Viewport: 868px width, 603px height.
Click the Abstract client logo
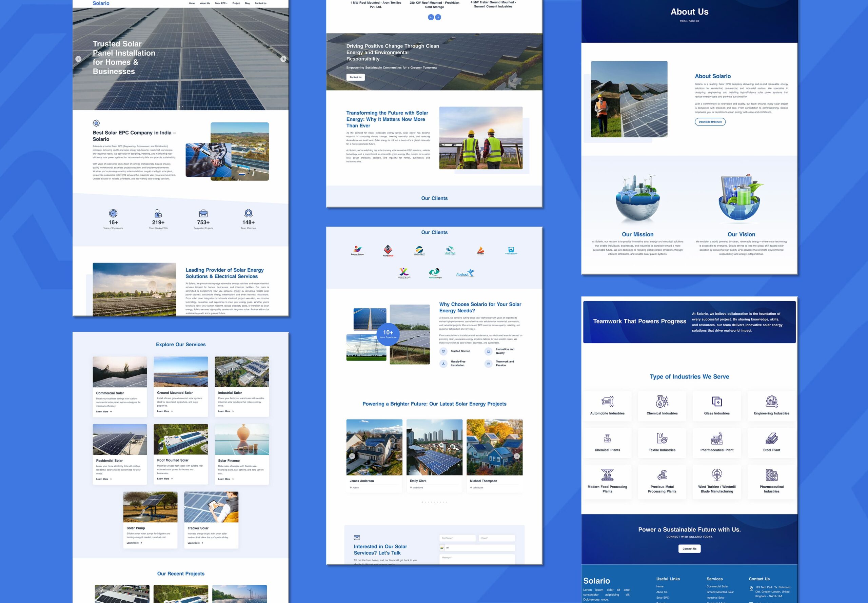coord(465,273)
